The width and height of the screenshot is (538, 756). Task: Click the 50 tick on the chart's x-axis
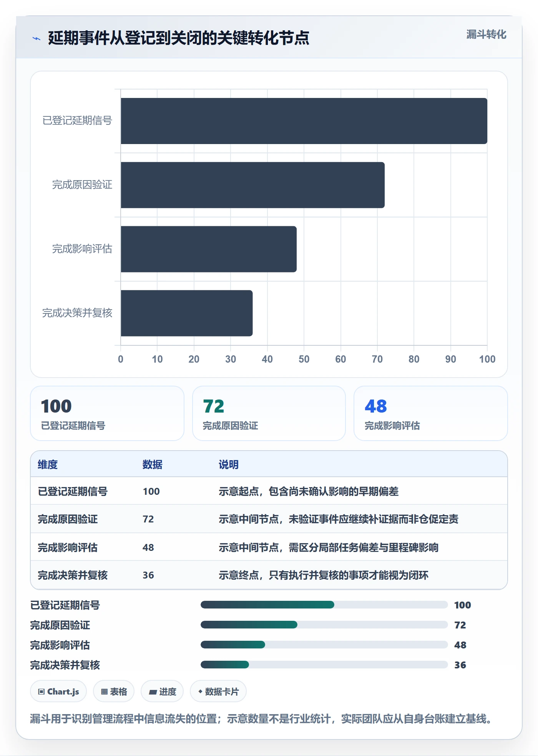coord(304,359)
